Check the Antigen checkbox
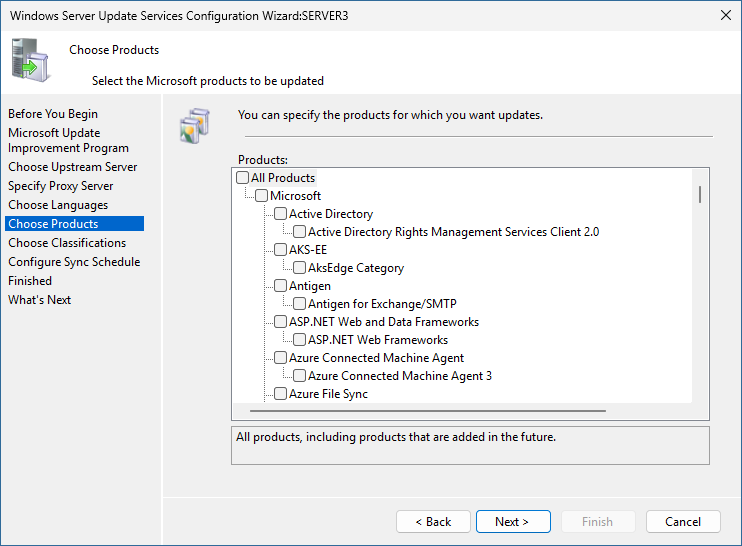The image size is (742, 546). click(x=281, y=285)
